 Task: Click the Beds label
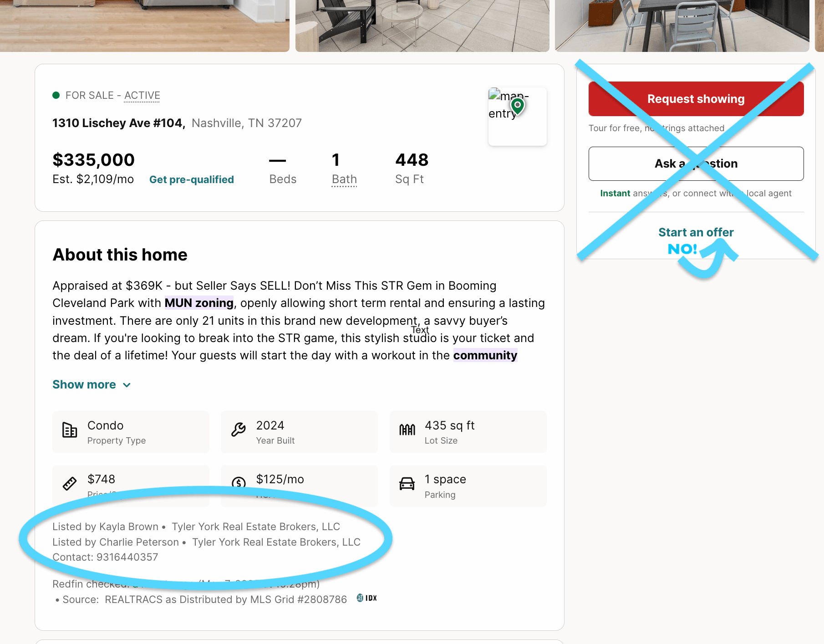[283, 179]
